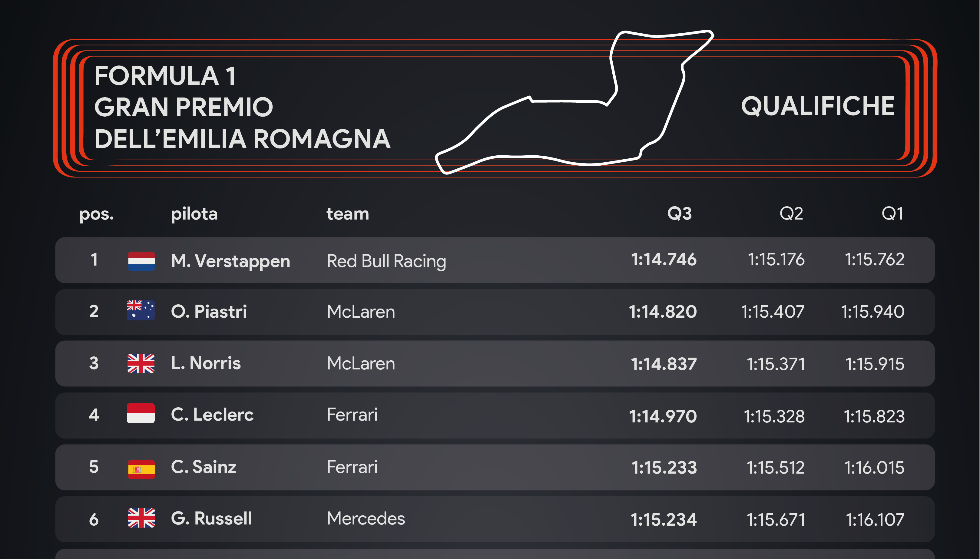Click the Monaco flag beside Leclerc
This screenshot has width=980, height=559.
141,413
